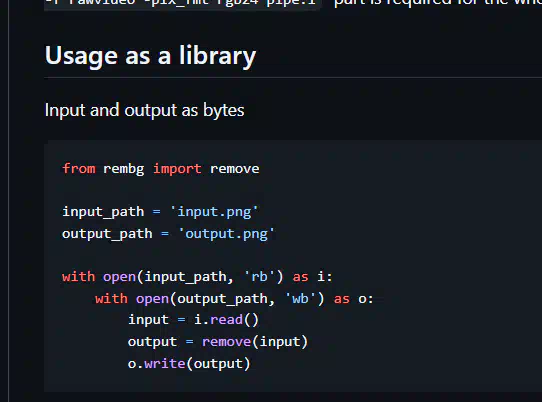Click the code line defining output_path
Image resolution: width=542 pixels, height=402 pixels.
click(x=168, y=234)
